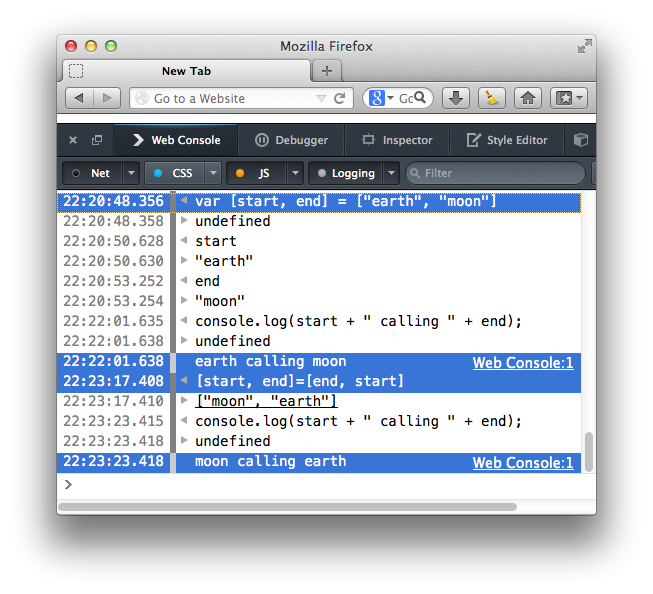Detach developer tools into separate window
653x594 pixels.
tap(97, 140)
